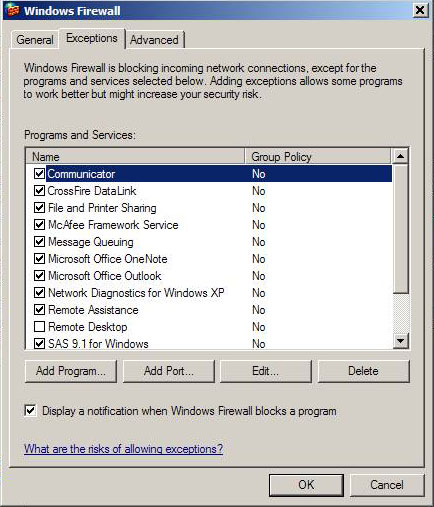The image size is (434, 507).
Task: Click the Add Port button
Action: tap(169, 371)
